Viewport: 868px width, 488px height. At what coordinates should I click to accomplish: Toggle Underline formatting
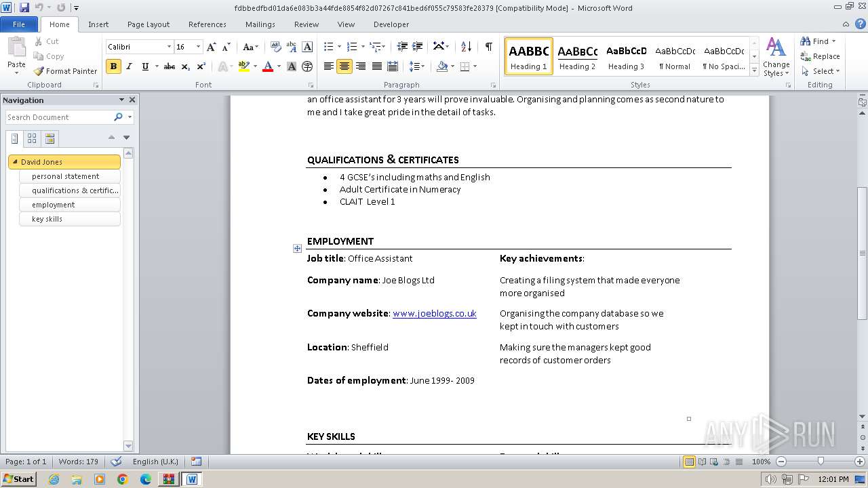click(145, 66)
